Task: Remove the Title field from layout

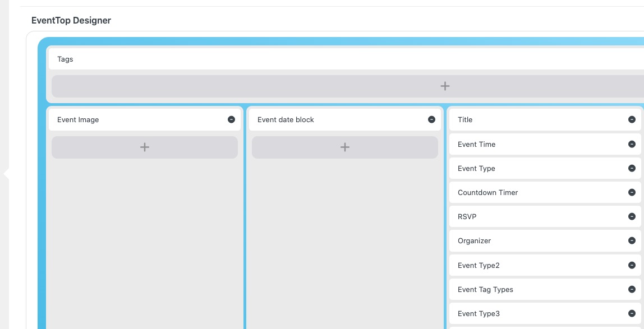Action: (x=632, y=119)
